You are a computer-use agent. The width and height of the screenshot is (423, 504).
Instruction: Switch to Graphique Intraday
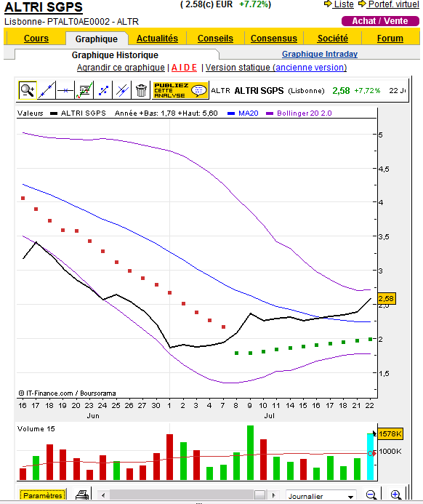tap(320, 54)
